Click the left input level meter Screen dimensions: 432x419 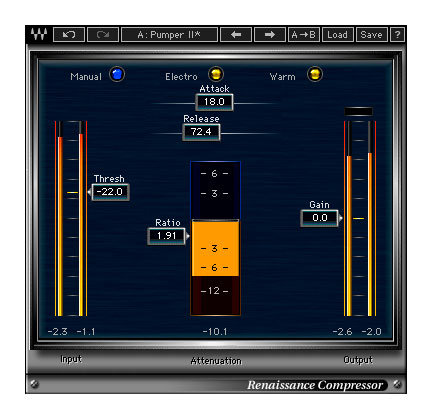(x=60, y=218)
